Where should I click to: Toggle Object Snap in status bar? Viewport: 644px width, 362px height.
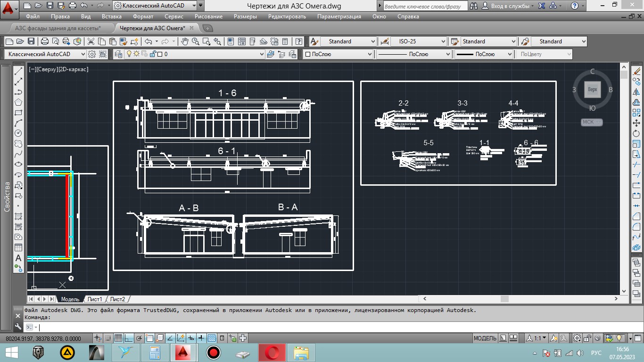[x=149, y=338]
